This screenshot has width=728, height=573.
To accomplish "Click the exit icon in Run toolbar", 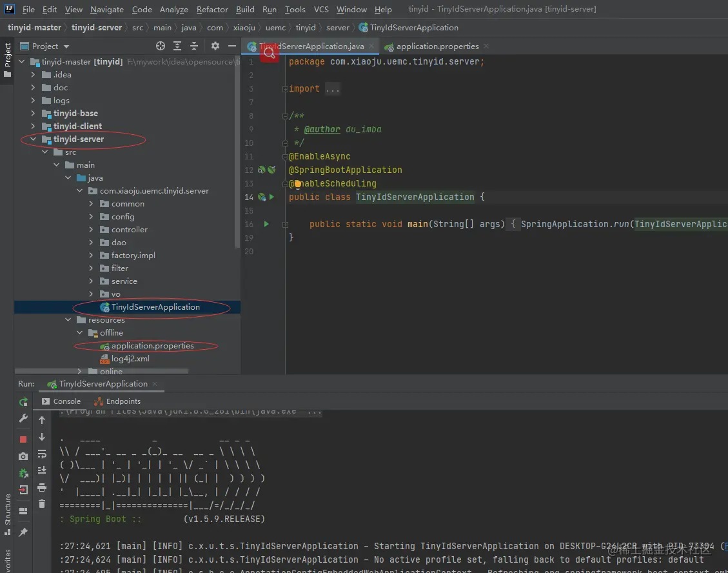I will tap(23, 489).
